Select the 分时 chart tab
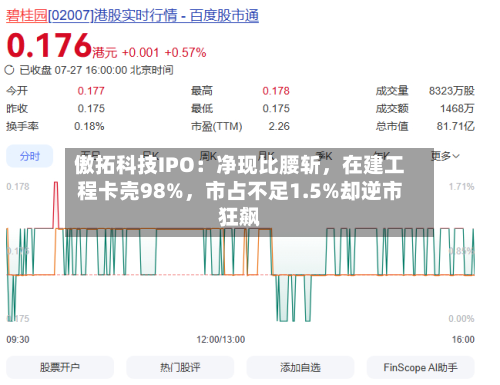500x385 pixels. [30, 156]
